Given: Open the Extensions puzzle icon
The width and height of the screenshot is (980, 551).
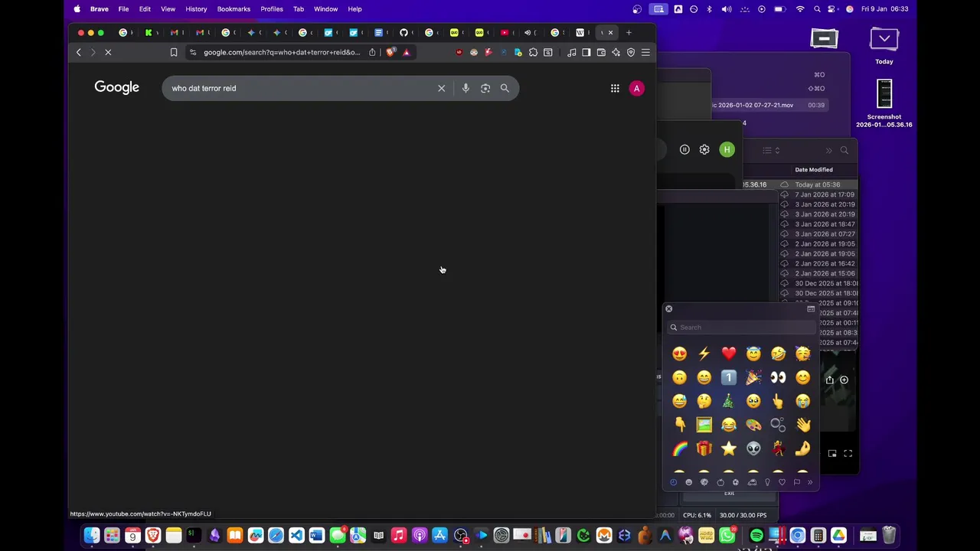Looking at the screenshot, I should point(534,52).
